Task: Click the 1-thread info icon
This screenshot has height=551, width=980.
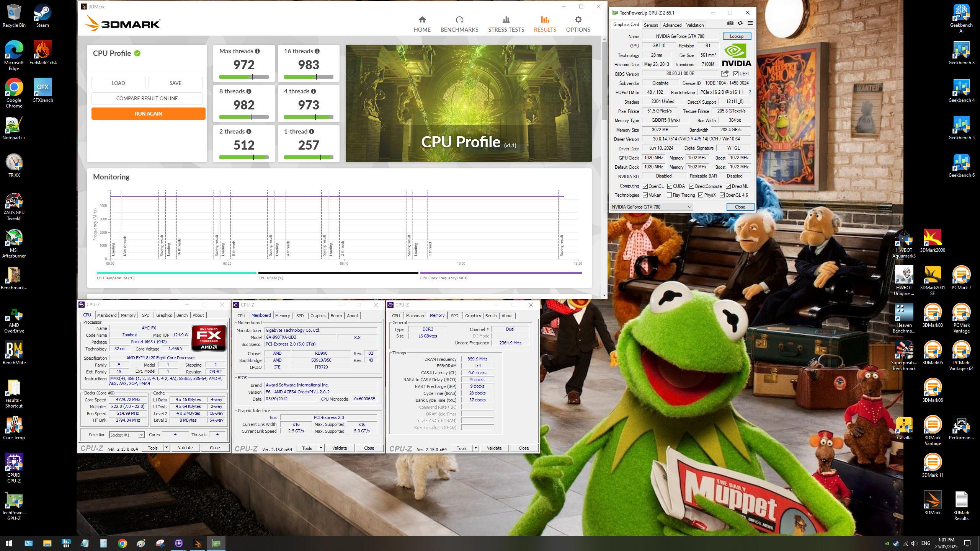Action: tap(312, 131)
